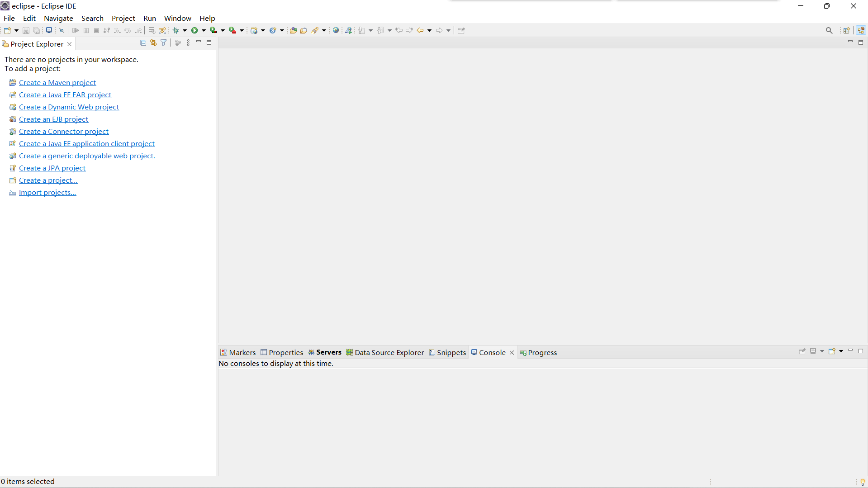Click the Step Return icon
The image size is (868, 488).
tap(138, 30)
